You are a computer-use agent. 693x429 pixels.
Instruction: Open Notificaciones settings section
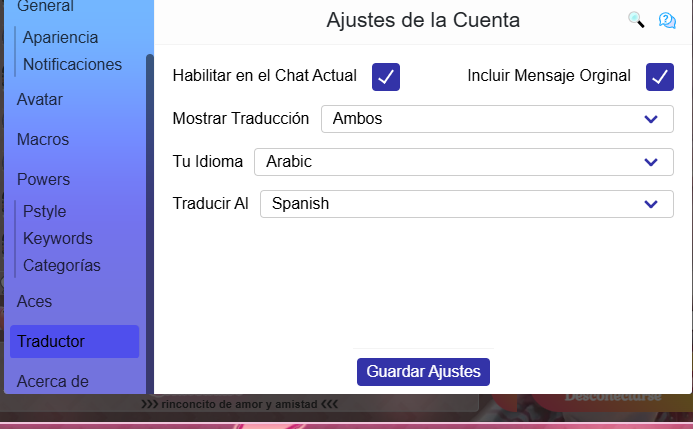tap(72, 64)
